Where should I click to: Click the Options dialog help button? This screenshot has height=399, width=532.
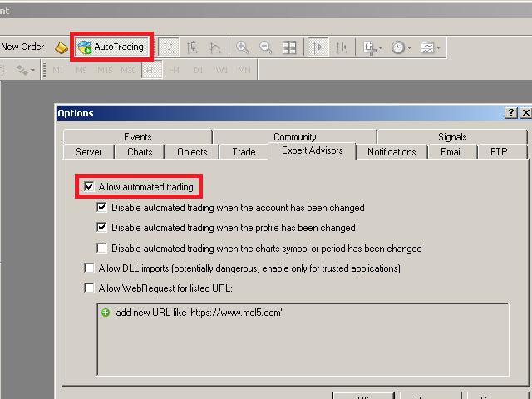tap(511, 113)
